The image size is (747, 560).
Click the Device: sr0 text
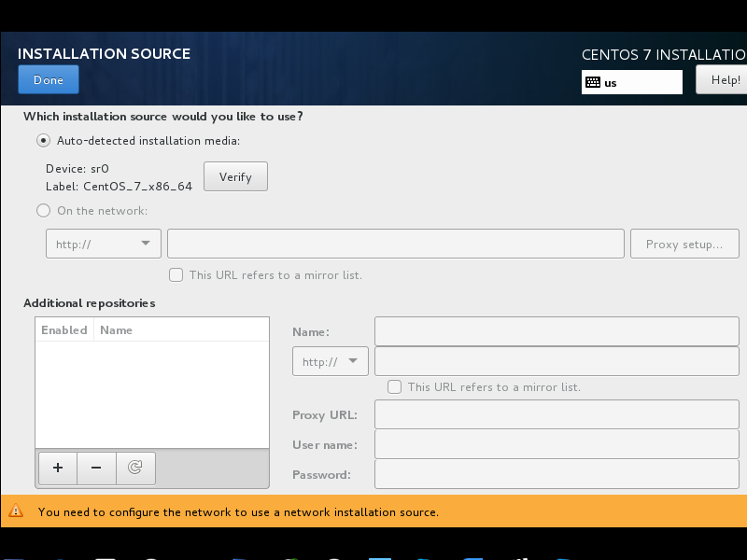(x=78, y=169)
